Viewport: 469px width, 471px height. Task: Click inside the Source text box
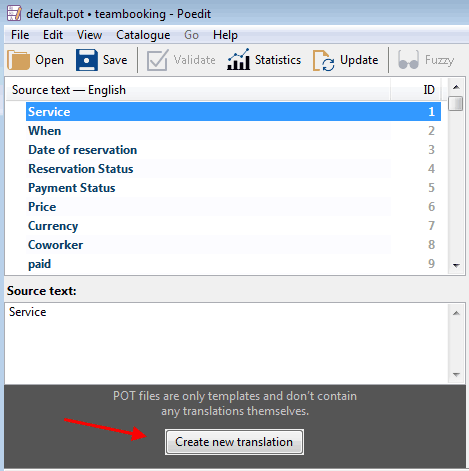coord(227,343)
